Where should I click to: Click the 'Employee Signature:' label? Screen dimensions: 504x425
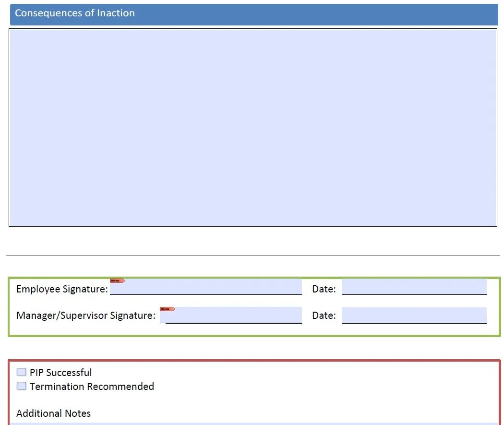62,289
